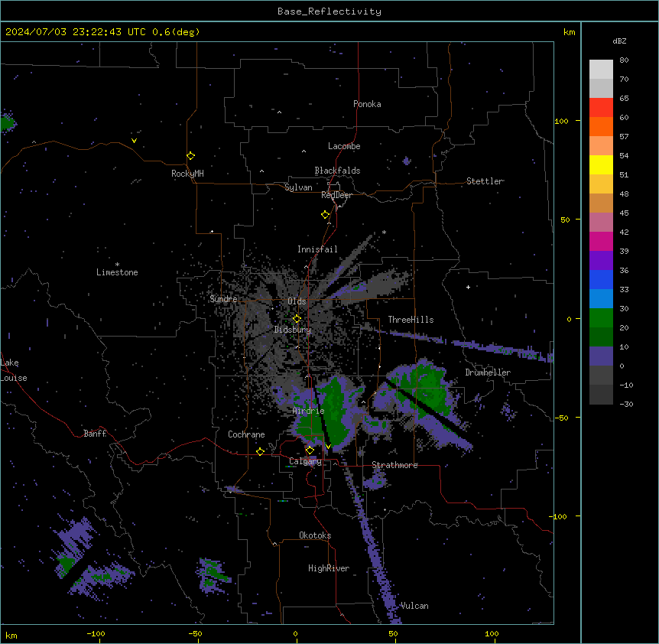Click the Olds town label
Image resolution: width=659 pixels, height=644 pixels.
297,301
